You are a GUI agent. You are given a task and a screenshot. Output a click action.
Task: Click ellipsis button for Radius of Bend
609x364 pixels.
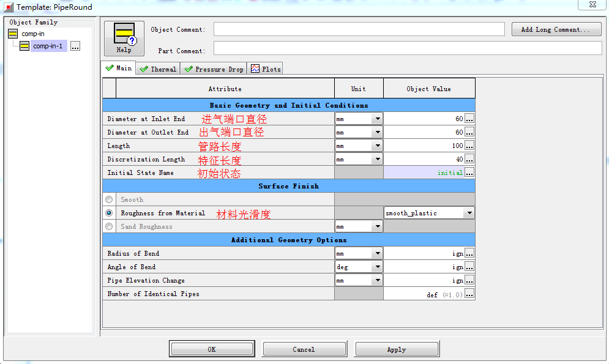point(469,253)
